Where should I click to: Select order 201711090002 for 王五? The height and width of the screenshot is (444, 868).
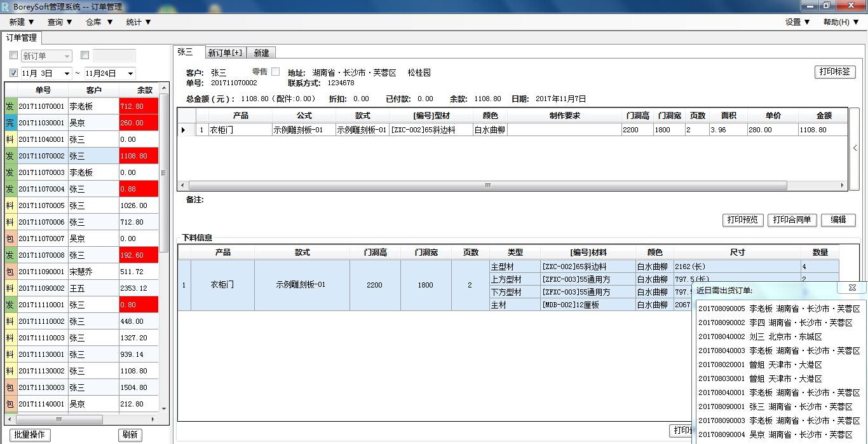(81, 288)
